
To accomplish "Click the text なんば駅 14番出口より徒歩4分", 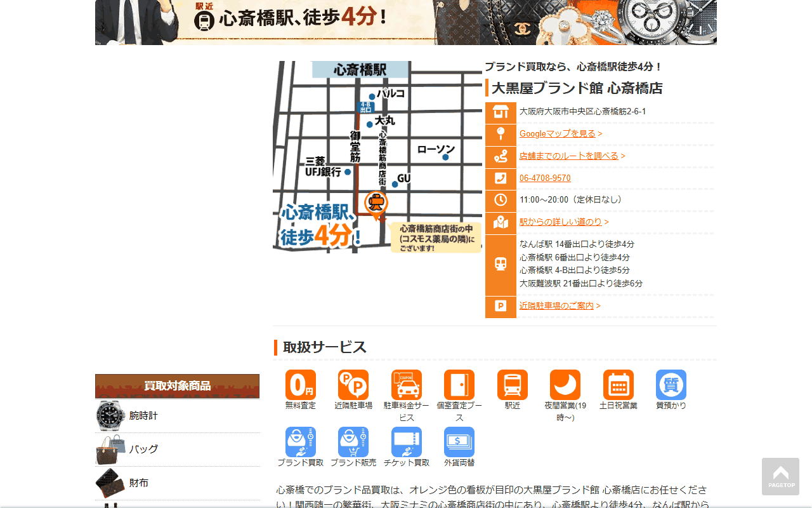I will tap(577, 244).
